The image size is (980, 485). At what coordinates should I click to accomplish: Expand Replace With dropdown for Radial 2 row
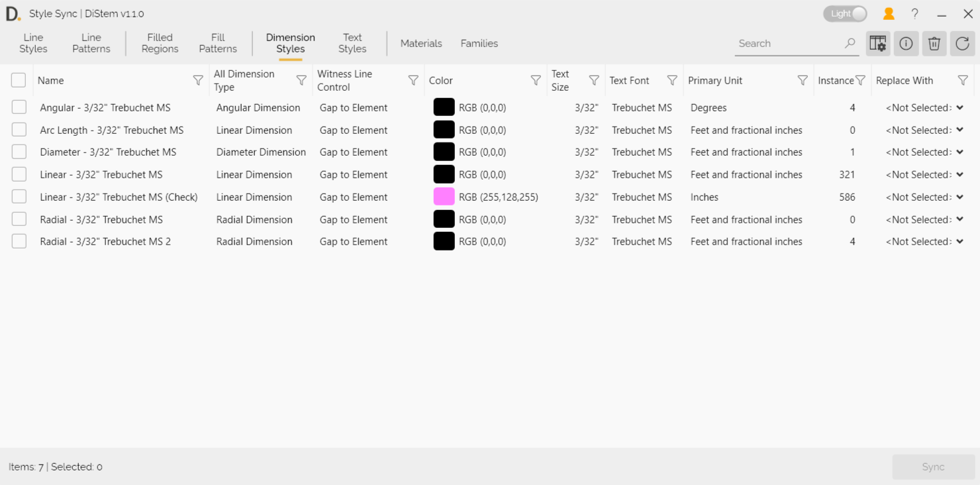[959, 241]
